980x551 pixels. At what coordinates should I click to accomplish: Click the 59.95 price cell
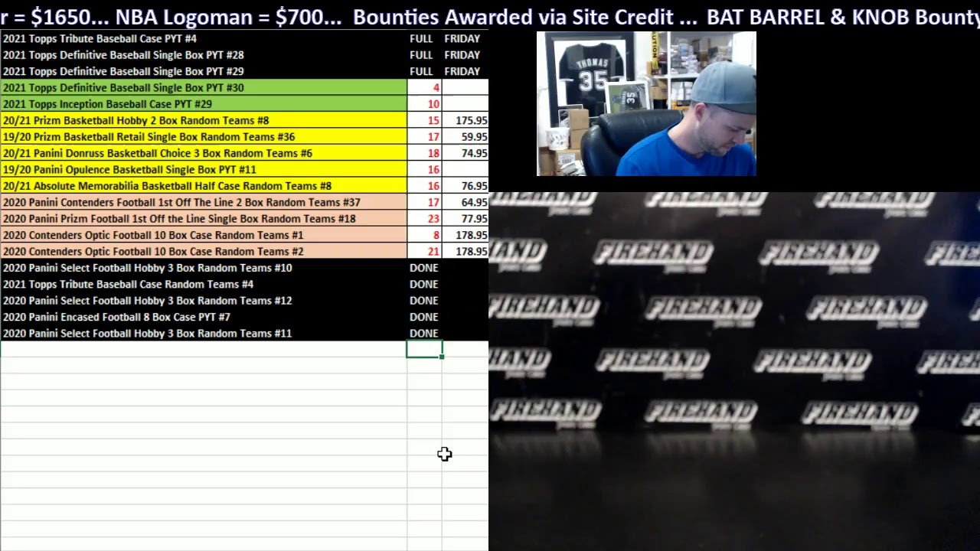tap(465, 137)
